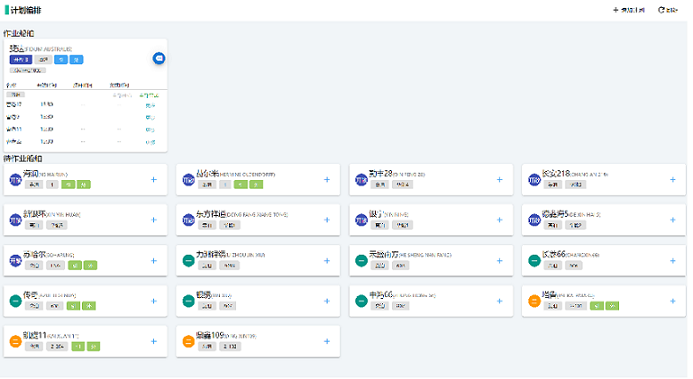Click the 计划编排 page title
693x379 pixels.
pyautogui.click(x=26, y=10)
